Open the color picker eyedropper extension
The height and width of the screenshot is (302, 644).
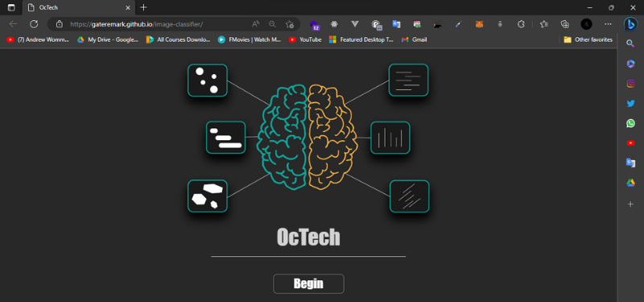click(x=459, y=24)
